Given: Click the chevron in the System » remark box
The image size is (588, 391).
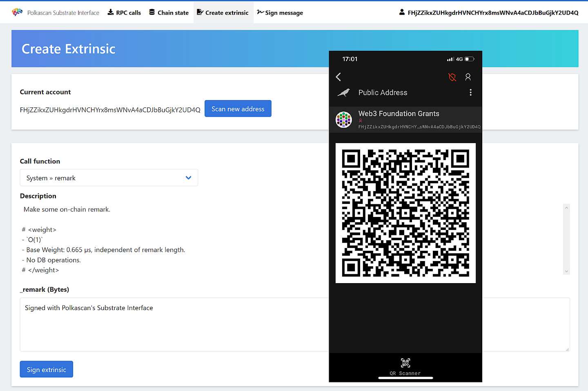Looking at the screenshot, I should pyautogui.click(x=188, y=178).
